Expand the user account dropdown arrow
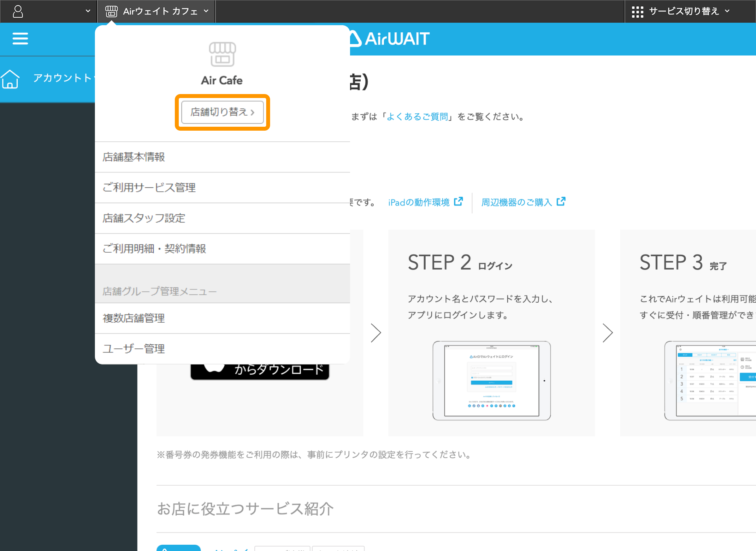This screenshot has height=551, width=756. pyautogui.click(x=88, y=11)
